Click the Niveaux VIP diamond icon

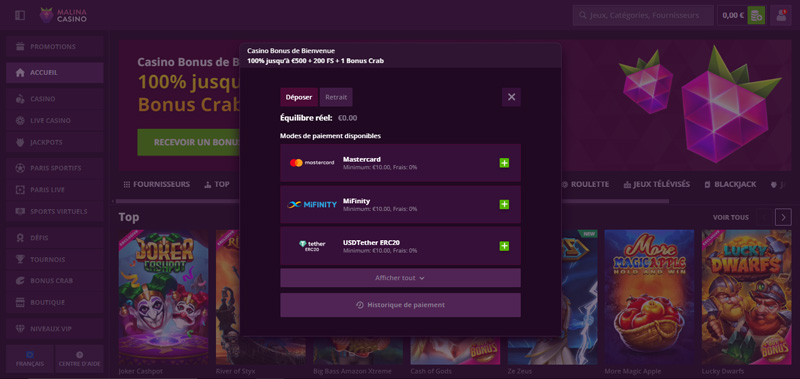tap(20, 329)
